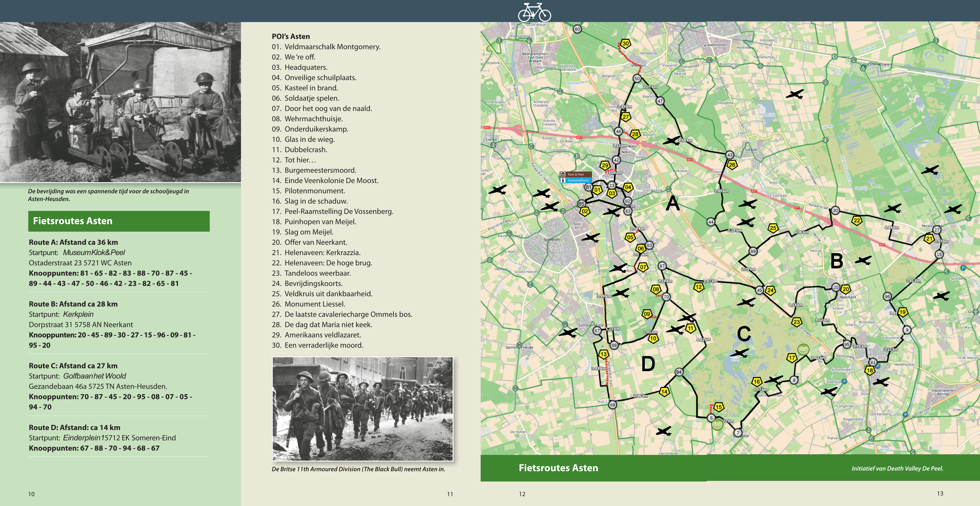980x506 pixels.
Task: Select yellow POI marker 19 on the map
Action: [x=902, y=312]
